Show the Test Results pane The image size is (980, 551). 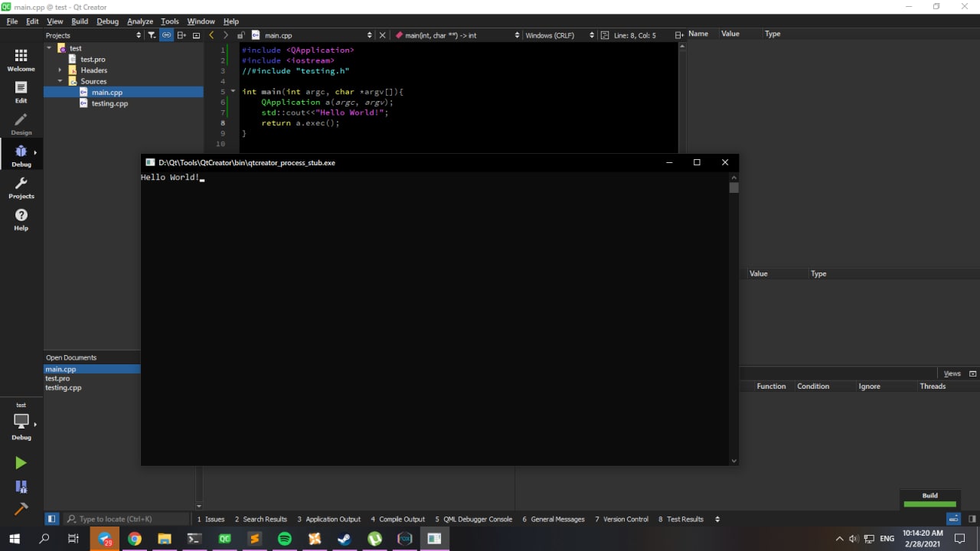[681, 519]
